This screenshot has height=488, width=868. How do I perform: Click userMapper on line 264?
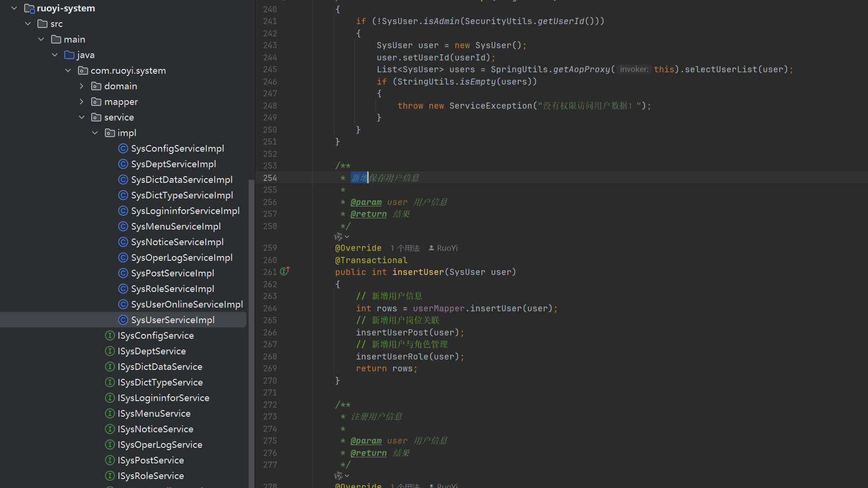coord(439,308)
